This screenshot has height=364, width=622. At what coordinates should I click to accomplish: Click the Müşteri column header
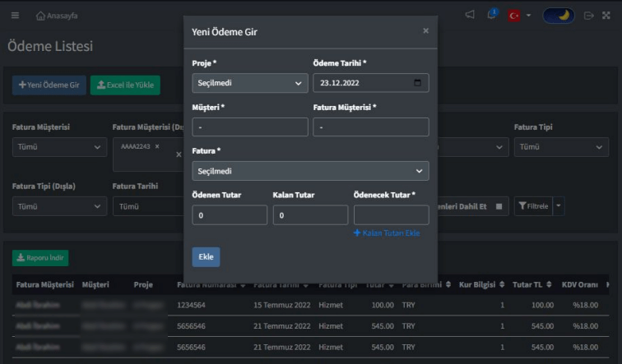[x=95, y=285]
